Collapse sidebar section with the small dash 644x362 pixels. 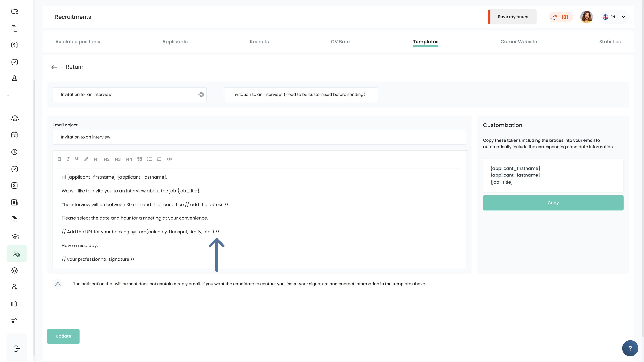(x=8, y=96)
